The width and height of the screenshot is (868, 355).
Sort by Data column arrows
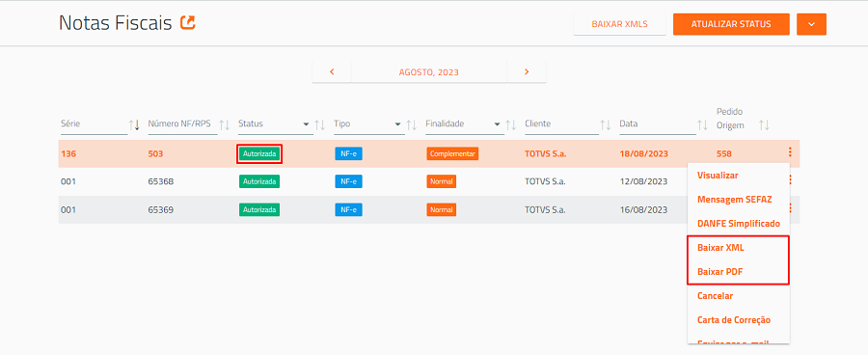pos(702,125)
